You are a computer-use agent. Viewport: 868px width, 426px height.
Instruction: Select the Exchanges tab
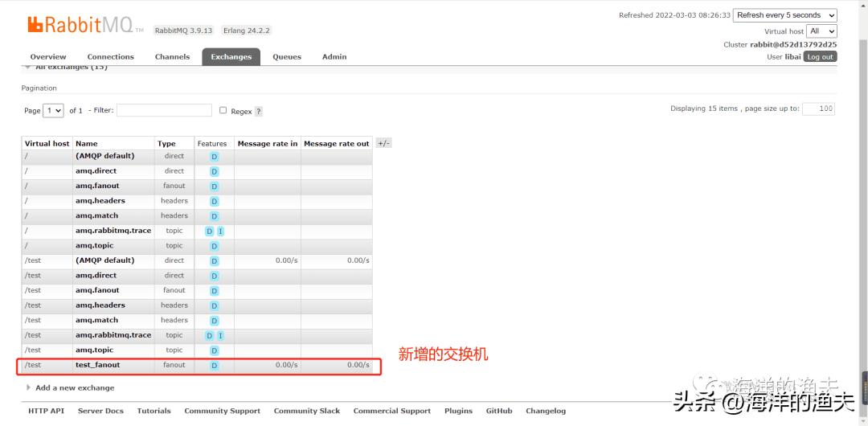tap(231, 56)
